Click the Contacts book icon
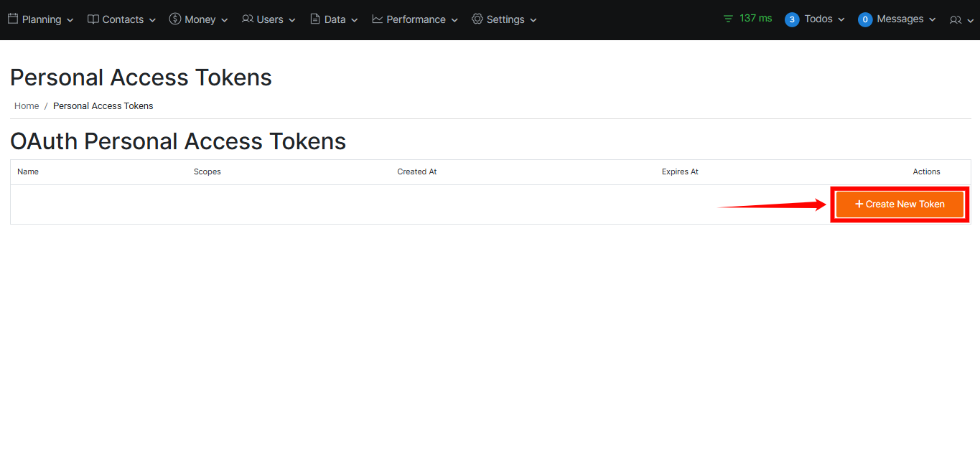980x452 pixels. 93,19
